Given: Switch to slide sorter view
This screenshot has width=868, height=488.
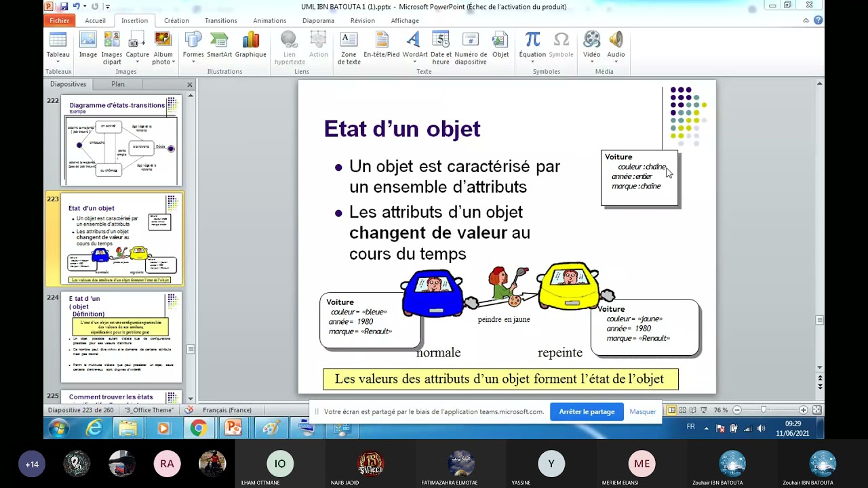Looking at the screenshot, I should click(x=683, y=410).
